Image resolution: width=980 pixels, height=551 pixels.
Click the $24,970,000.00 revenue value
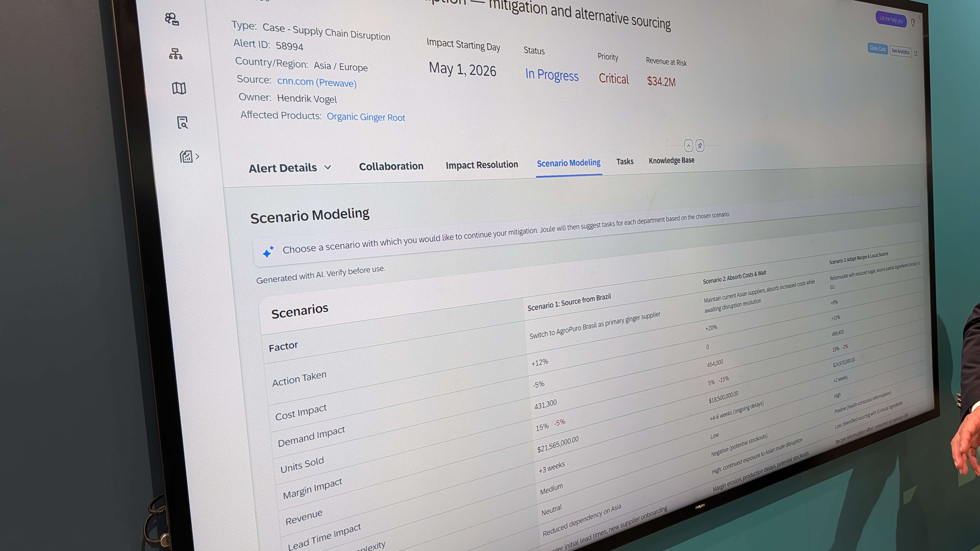pyautogui.click(x=843, y=362)
